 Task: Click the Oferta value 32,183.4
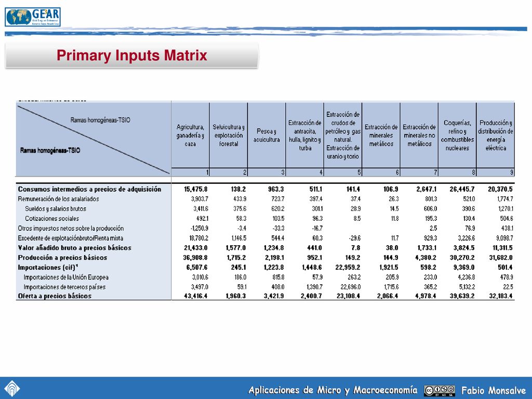tap(501, 296)
